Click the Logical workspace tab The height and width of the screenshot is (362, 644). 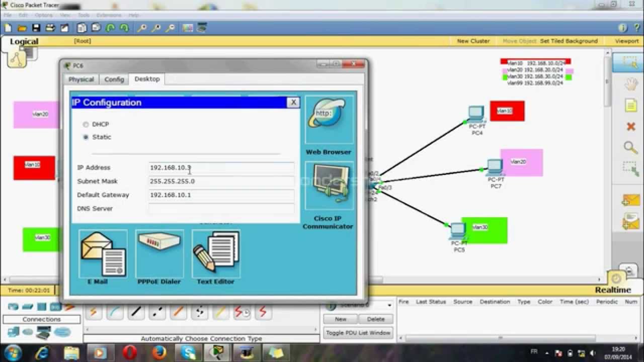pyautogui.click(x=24, y=42)
